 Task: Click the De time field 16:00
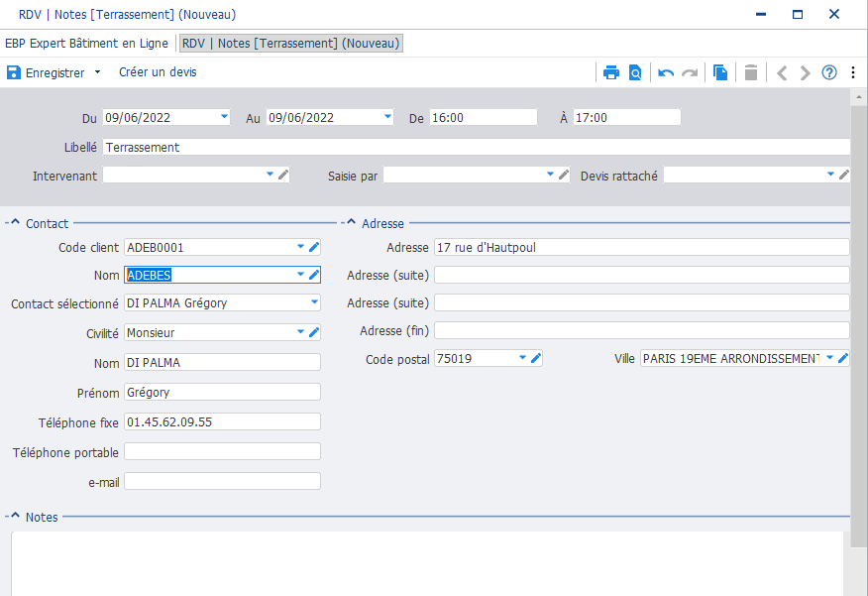coord(484,117)
